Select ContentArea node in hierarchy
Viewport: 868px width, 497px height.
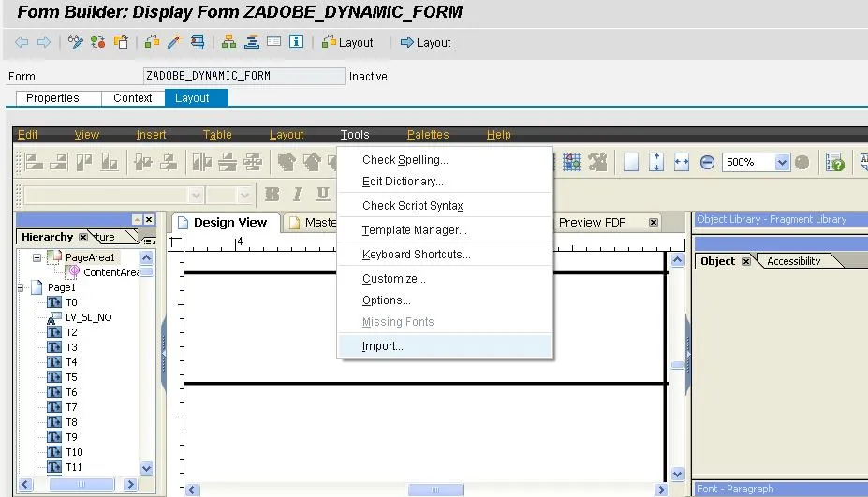[110, 272]
